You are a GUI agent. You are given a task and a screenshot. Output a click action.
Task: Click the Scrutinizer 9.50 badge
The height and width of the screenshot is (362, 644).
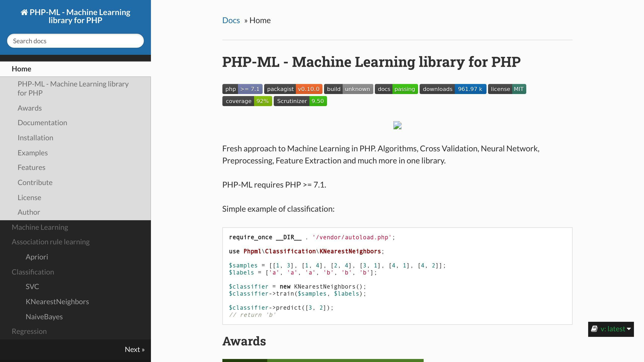point(300,101)
